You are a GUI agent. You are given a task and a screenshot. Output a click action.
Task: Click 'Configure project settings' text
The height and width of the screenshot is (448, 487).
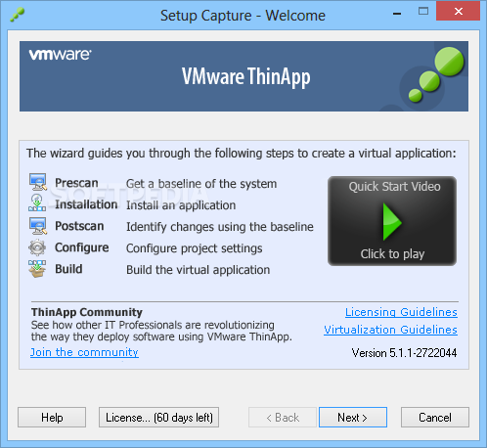(x=195, y=248)
